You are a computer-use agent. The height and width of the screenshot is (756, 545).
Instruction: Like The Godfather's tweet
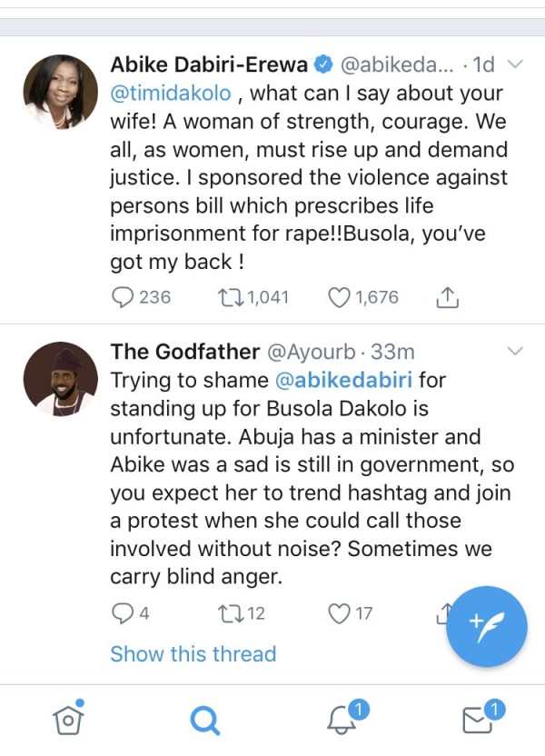click(x=340, y=614)
